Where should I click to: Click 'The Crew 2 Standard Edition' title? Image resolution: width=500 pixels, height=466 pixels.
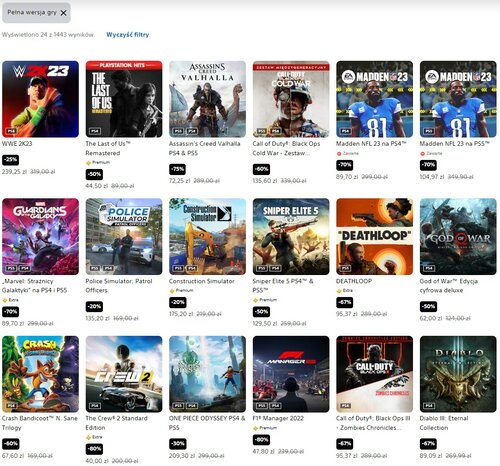pyautogui.click(x=116, y=423)
